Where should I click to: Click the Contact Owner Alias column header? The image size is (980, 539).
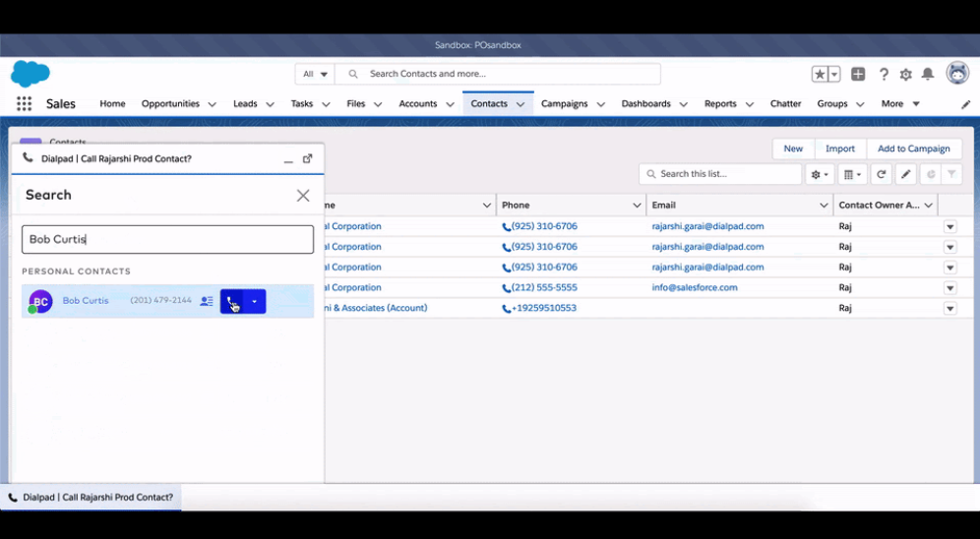tap(886, 206)
